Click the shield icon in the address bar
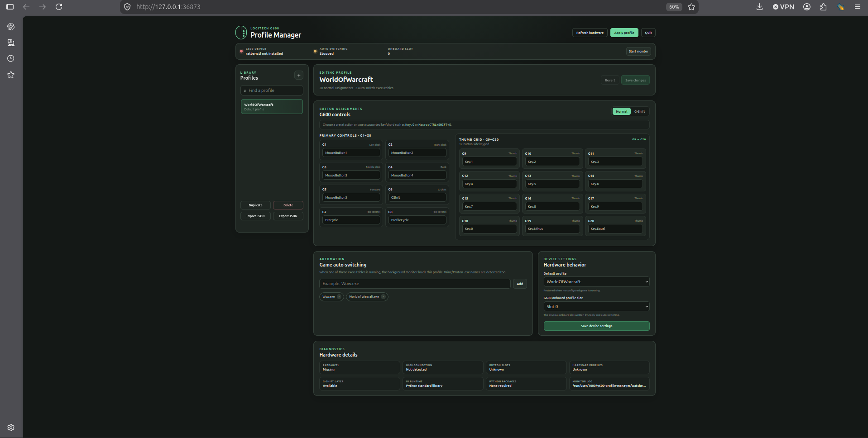Image resolution: width=868 pixels, height=438 pixels. click(127, 7)
